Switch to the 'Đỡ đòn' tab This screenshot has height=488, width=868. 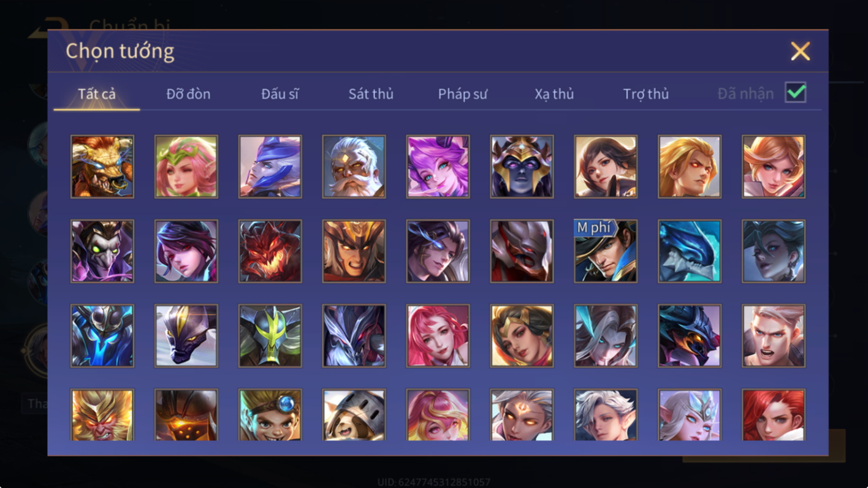click(x=189, y=94)
